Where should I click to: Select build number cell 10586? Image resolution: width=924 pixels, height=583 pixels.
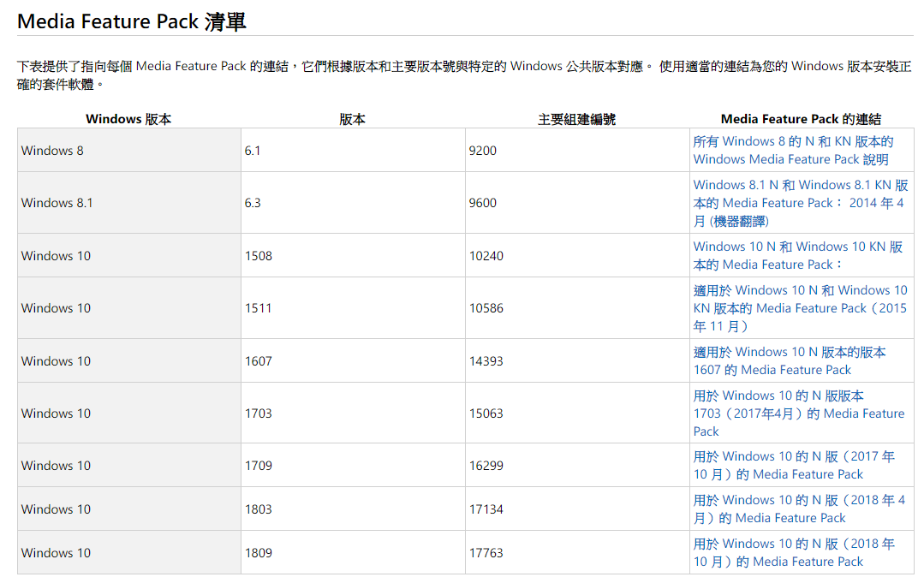click(x=577, y=308)
